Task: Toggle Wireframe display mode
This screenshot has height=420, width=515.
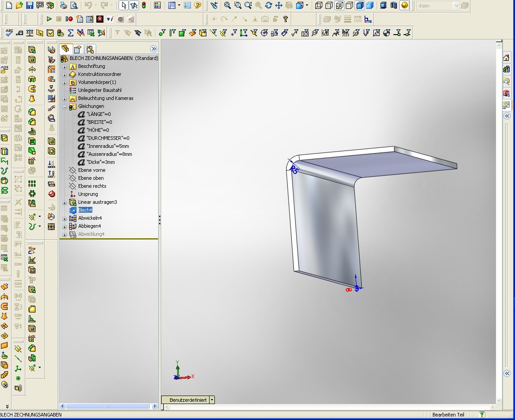Action: coord(319,5)
